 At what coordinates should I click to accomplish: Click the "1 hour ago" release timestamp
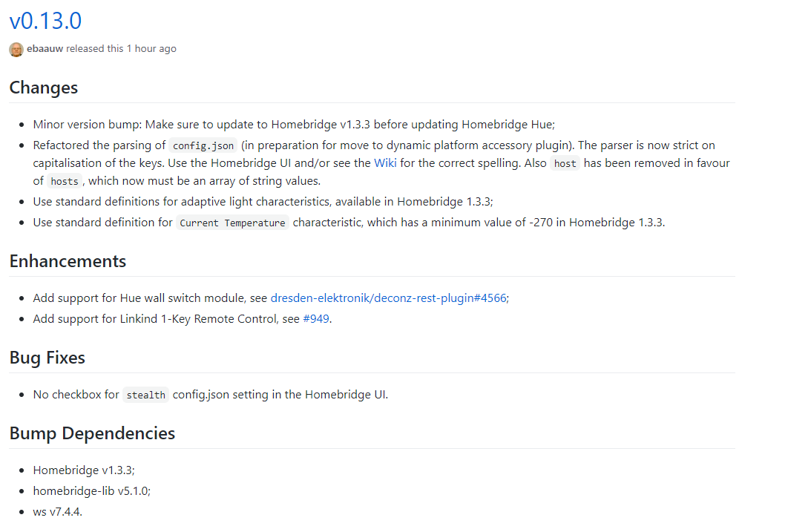(151, 49)
